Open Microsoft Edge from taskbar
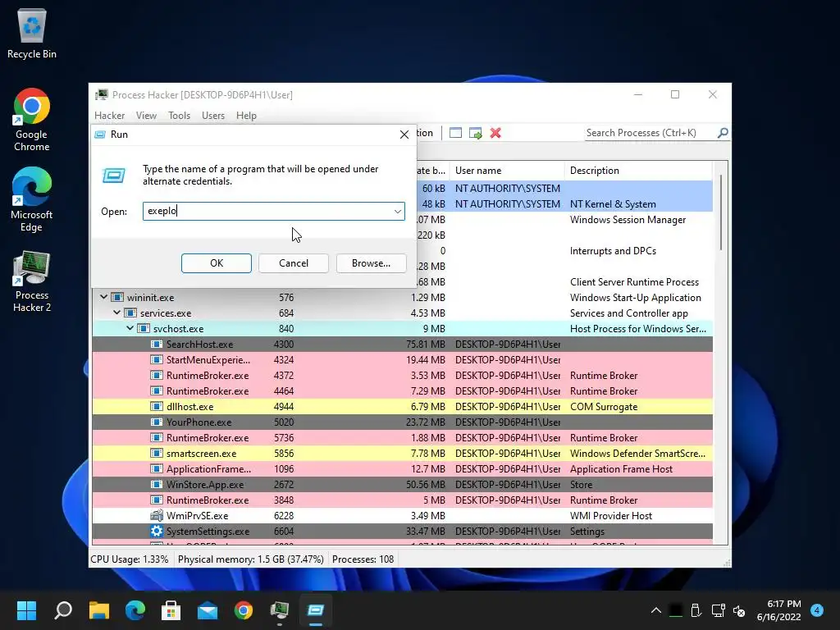 (135, 610)
